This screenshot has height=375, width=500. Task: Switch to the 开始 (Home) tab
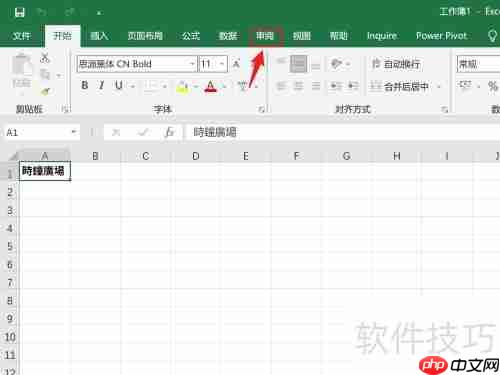tap(62, 36)
